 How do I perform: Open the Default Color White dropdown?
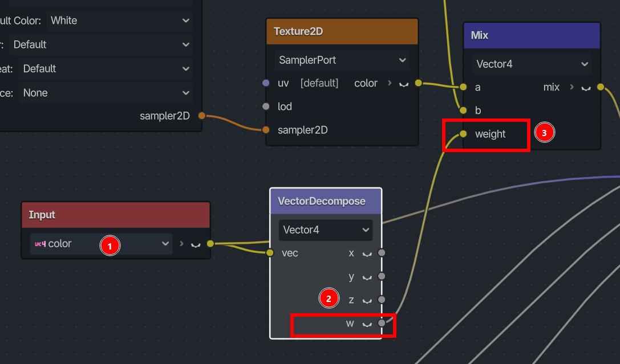pyautogui.click(x=119, y=21)
